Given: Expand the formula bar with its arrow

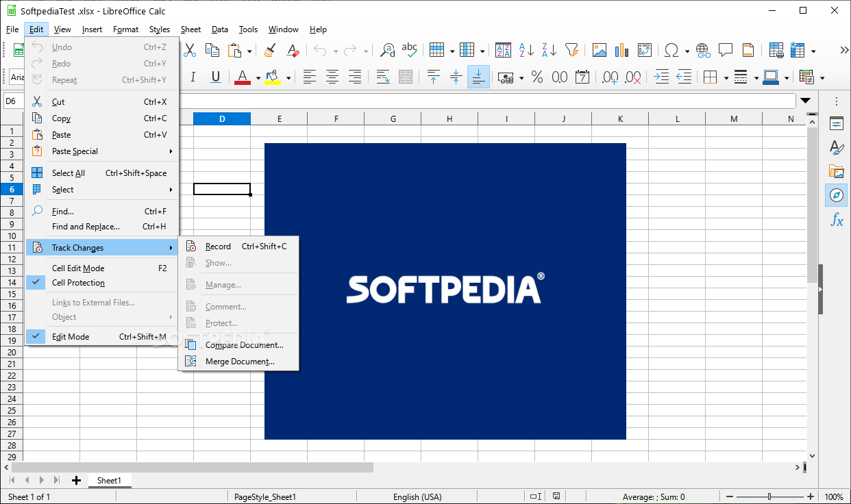Looking at the screenshot, I should pos(806,101).
